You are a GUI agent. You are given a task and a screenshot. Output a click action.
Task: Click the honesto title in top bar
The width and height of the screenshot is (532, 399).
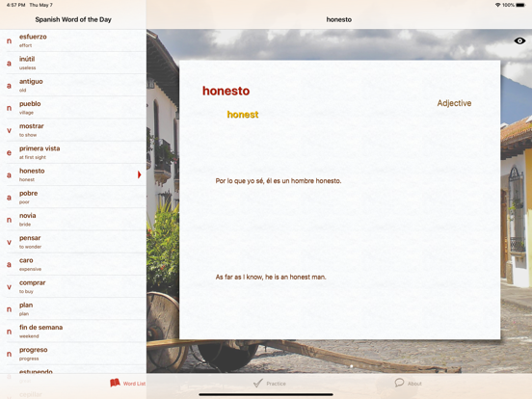coord(339,19)
